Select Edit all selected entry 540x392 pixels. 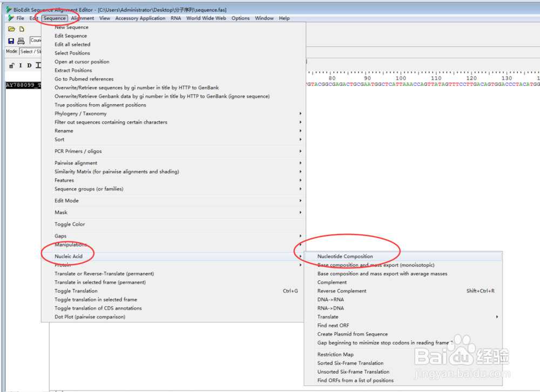point(173,44)
